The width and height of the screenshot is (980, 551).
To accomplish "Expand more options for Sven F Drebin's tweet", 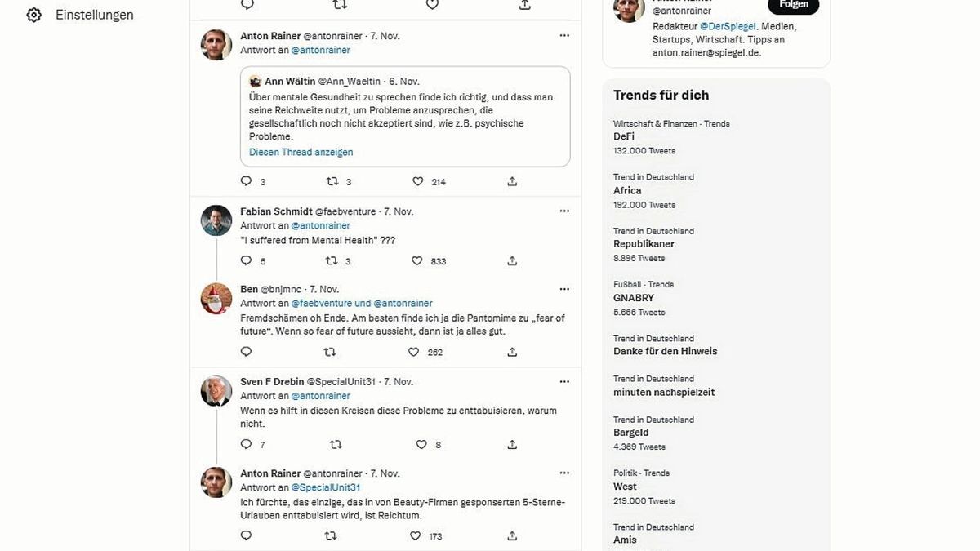I will pyautogui.click(x=564, y=381).
